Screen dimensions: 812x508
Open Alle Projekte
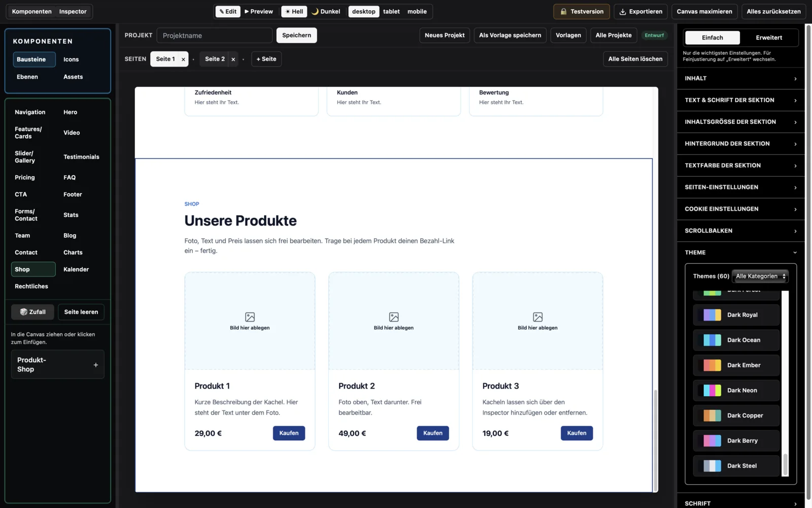[613, 35]
